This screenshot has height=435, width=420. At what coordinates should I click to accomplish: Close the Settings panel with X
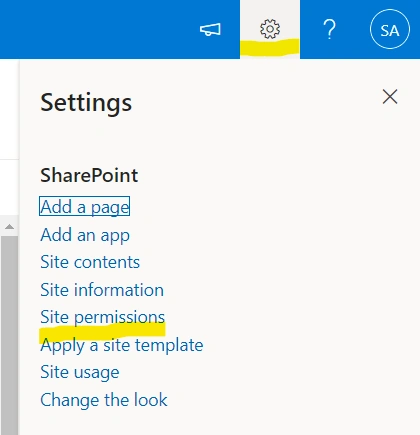[390, 97]
